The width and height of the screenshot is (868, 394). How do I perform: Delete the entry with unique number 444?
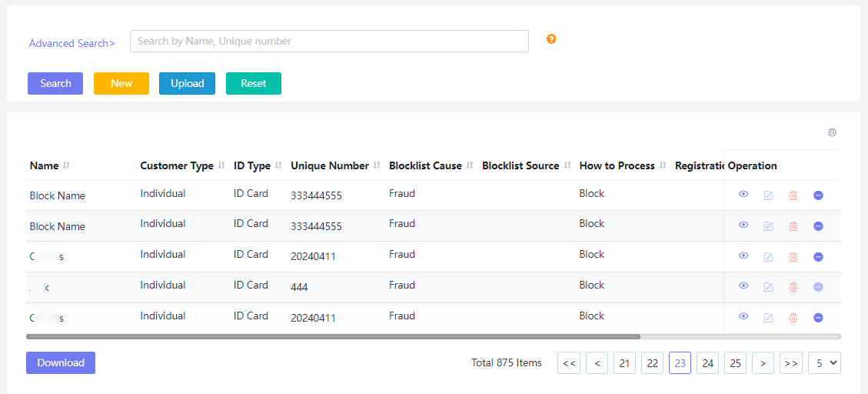(x=793, y=286)
